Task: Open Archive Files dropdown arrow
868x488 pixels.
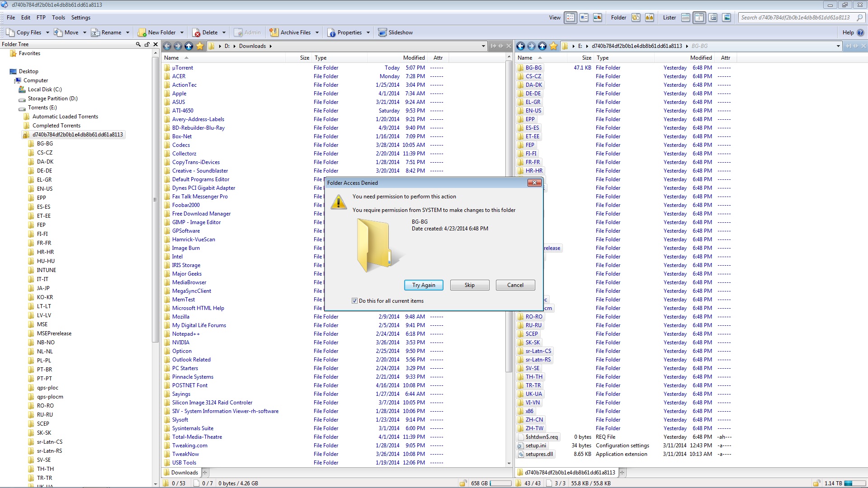Action: [317, 33]
